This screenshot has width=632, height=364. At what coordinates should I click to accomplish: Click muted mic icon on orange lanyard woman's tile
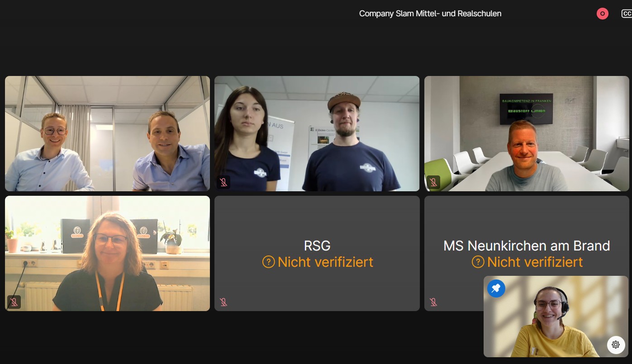[x=14, y=302]
